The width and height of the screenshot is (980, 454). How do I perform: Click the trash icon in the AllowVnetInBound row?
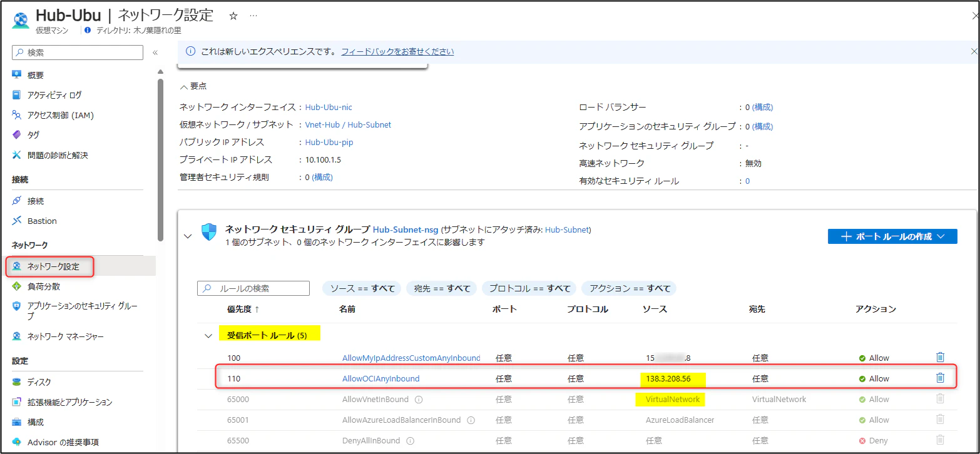point(940,398)
